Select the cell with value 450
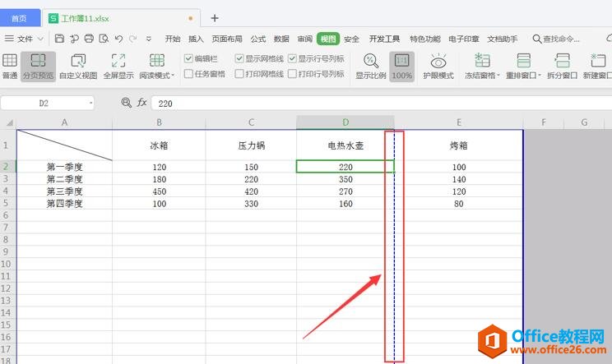The width and height of the screenshot is (612, 364). [159, 191]
